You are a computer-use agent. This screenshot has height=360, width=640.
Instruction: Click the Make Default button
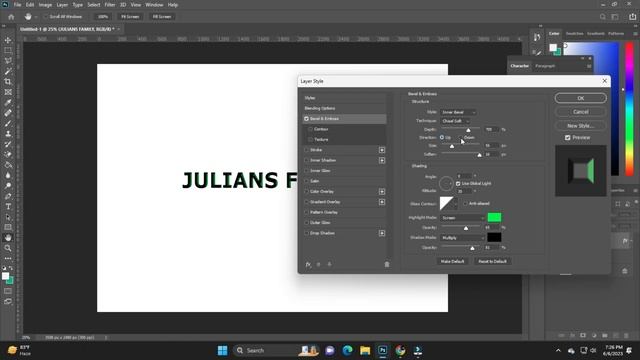[x=452, y=261]
